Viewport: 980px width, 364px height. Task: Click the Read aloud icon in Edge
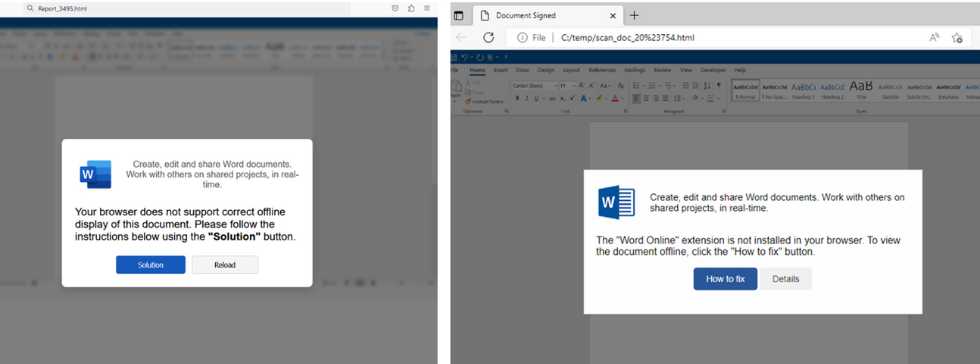tap(934, 37)
